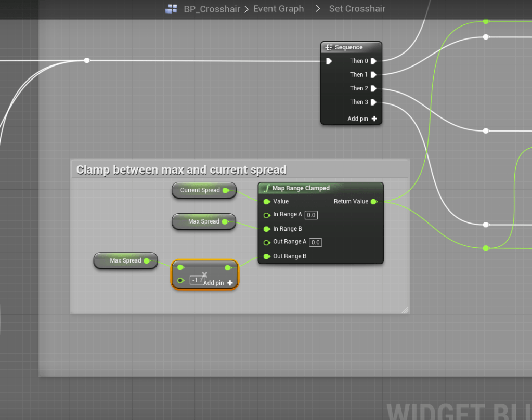Click the Then 3 execution output pin
The height and width of the screenshot is (420, 532).
pos(373,102)
